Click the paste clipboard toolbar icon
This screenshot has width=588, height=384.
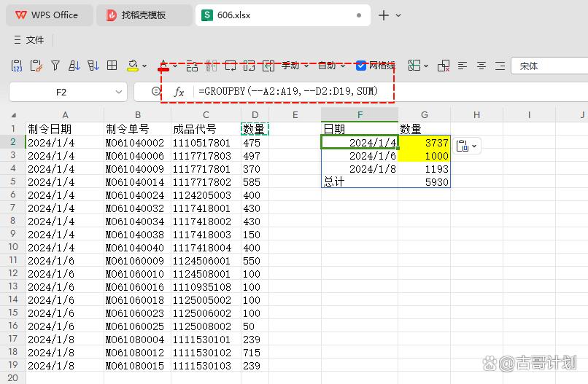[36, 66]
